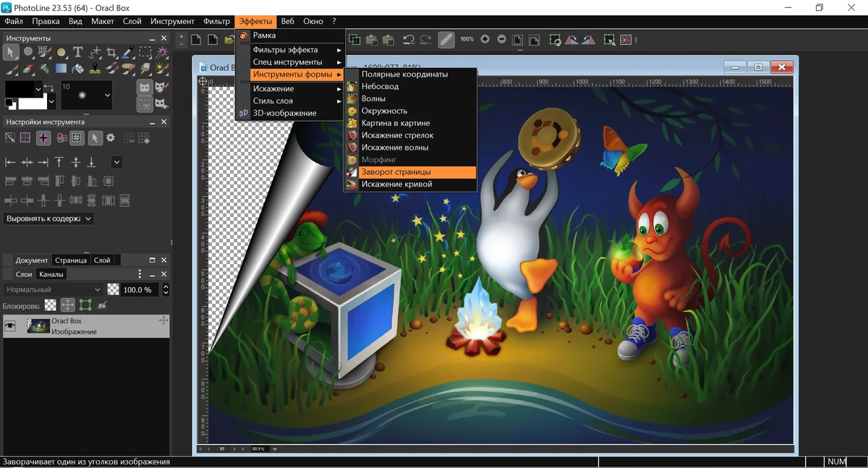Swap foreground and background colors arrows
Viewport: 868px width, 468px height.
48,88
